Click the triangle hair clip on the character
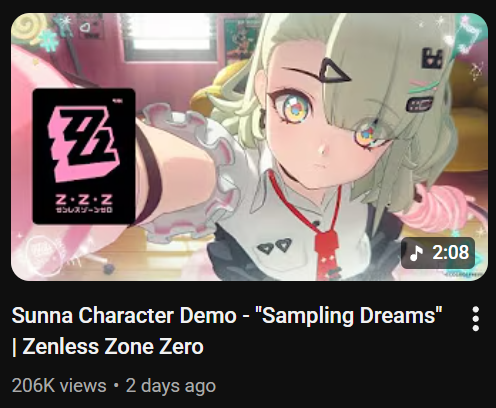Screen dimensions: 496x408 coord(335,70)
